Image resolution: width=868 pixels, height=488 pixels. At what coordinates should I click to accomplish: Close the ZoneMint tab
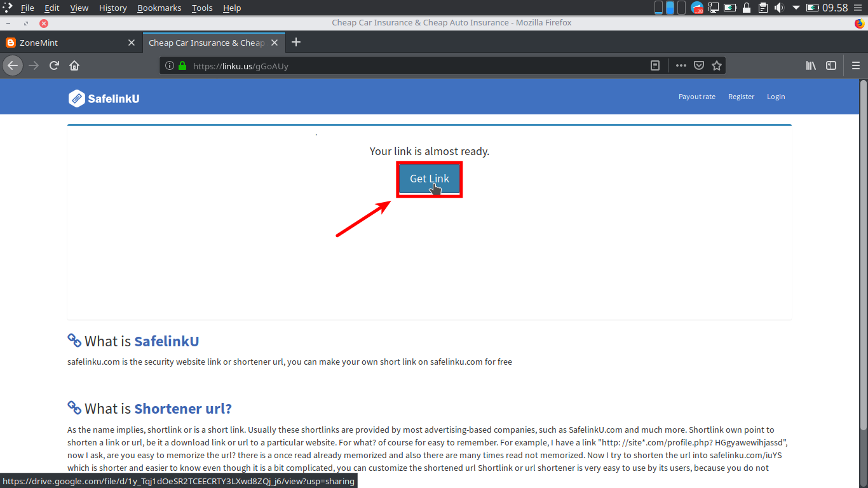[132, 43]
